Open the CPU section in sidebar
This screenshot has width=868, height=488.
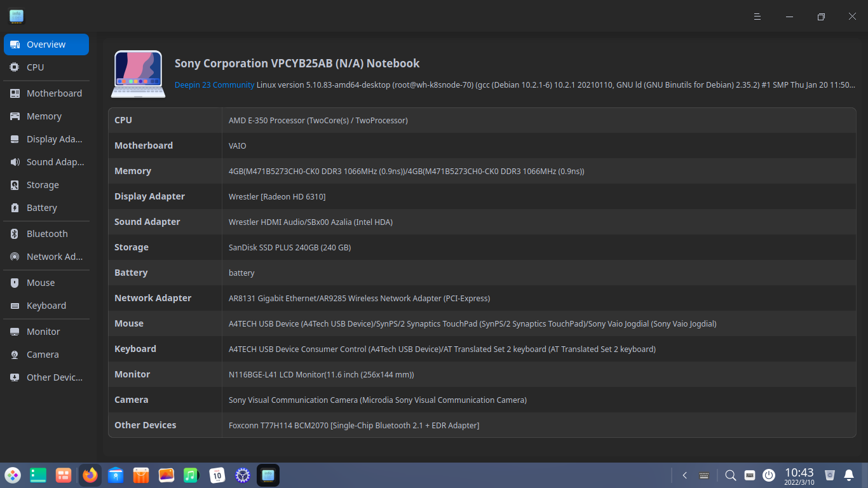coord(46,67)
